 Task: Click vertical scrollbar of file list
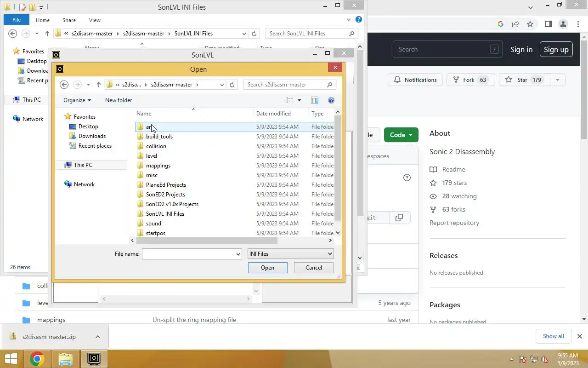[x=338, y=168]
